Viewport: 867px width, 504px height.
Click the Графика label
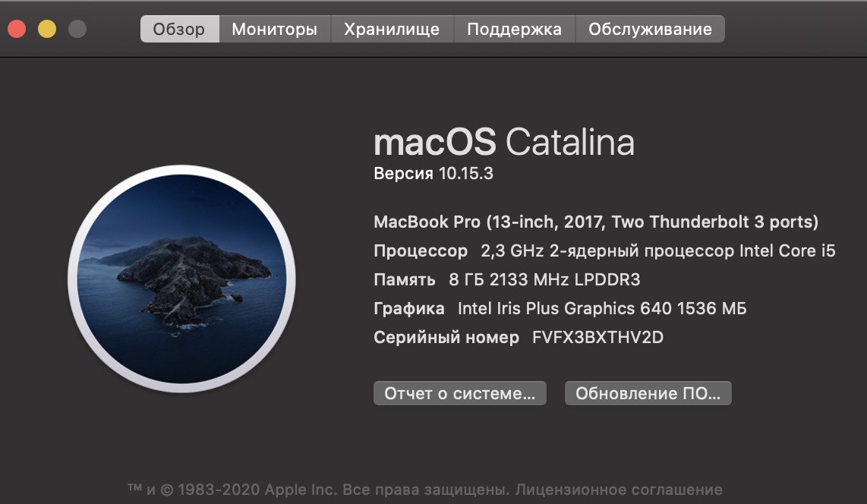pyautogui.click(x=409, y=308)
